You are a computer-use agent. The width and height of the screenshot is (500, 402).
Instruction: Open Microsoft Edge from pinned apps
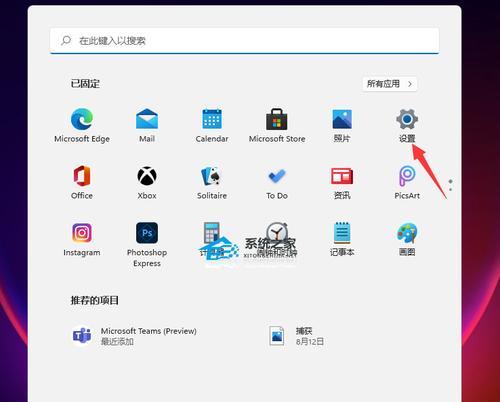pos(82,125)
